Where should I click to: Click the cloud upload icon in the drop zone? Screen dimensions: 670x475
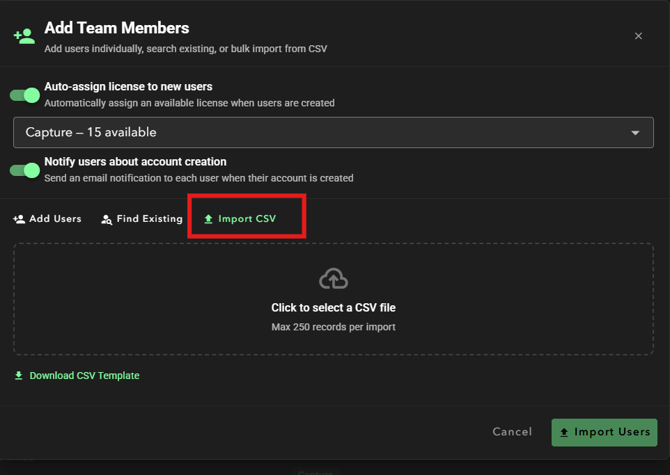click(x=333, y=279)
